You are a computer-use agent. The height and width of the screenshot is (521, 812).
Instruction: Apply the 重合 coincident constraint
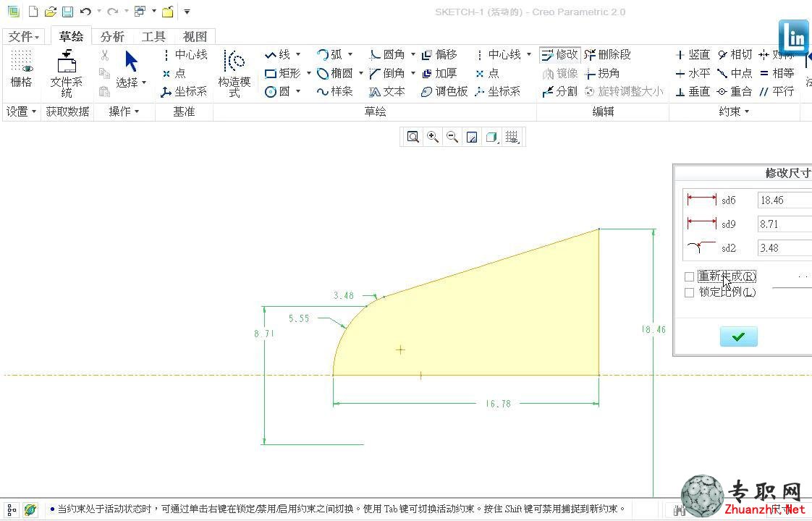tap(735, 92)
